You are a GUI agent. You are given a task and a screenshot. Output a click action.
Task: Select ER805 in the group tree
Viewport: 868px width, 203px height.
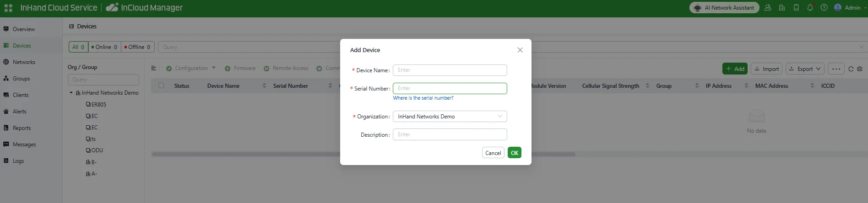click(x=96, y=105)
